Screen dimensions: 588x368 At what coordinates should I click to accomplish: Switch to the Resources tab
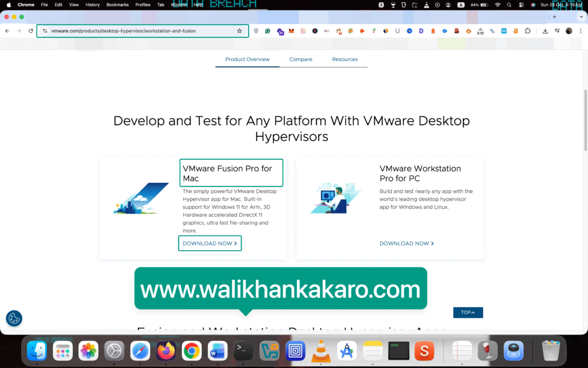coord(345,59)
